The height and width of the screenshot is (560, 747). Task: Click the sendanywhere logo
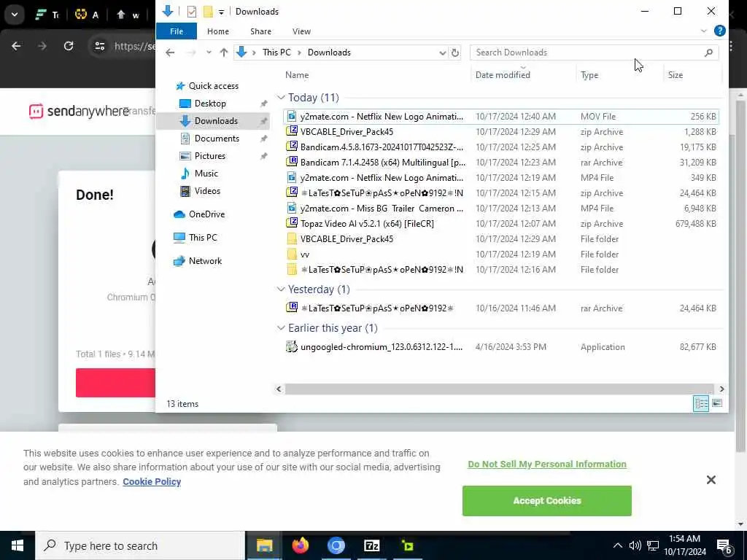[79, 111]
